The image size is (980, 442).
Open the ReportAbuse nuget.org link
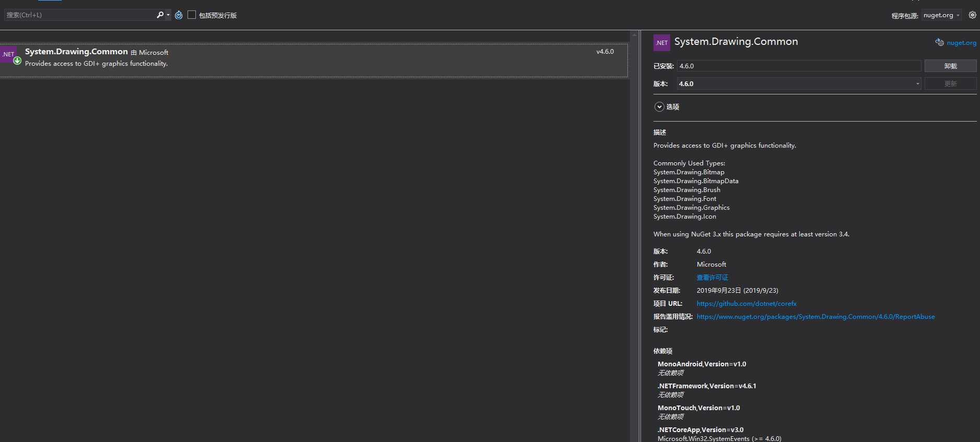[815, 317]
